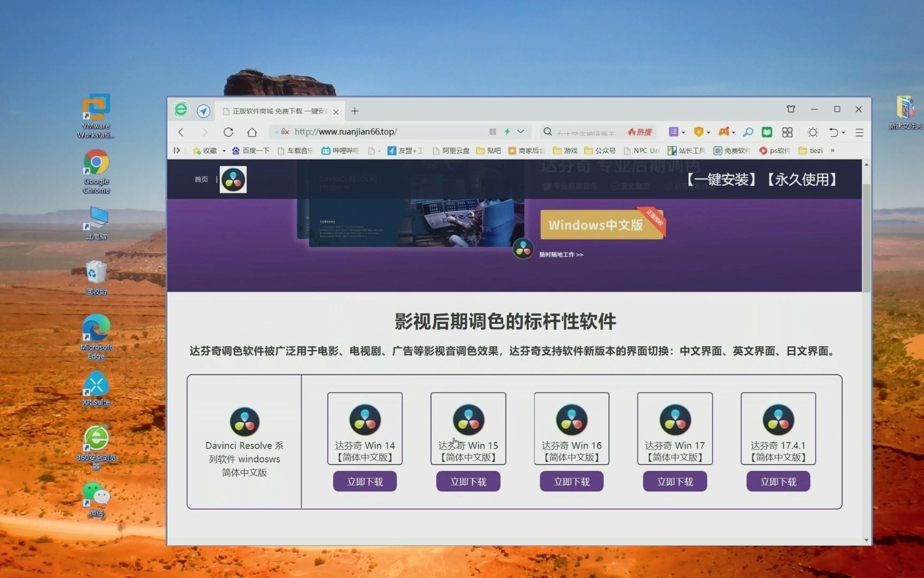The image size is (924, 578).
Task: Click the skin shirt icon in title bar
Action: point(791,109)
